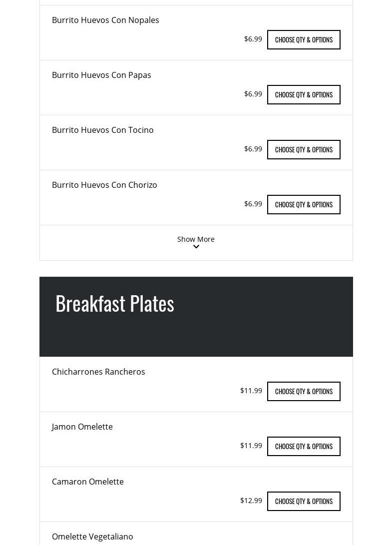Select Burrito Huevos Con Tocino title

point(103,130)
